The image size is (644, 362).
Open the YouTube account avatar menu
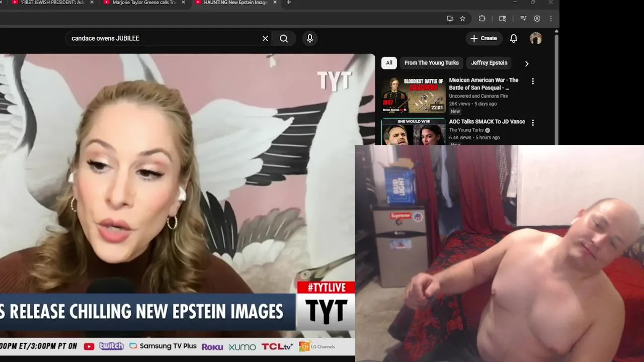point(536,38)
